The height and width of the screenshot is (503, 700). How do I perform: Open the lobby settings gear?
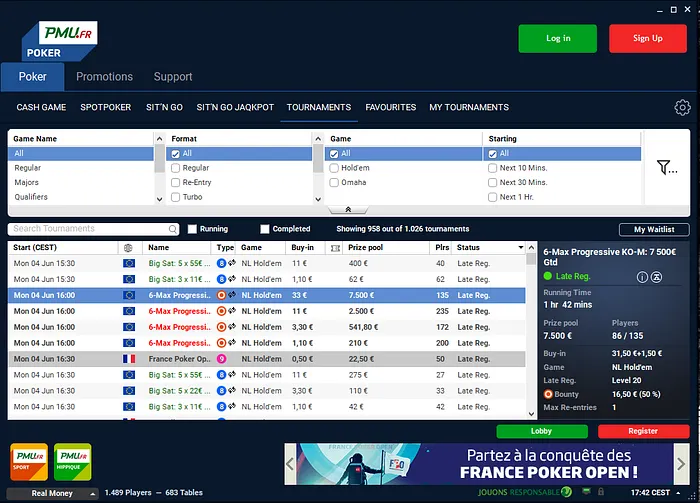(x=682, y=107)
